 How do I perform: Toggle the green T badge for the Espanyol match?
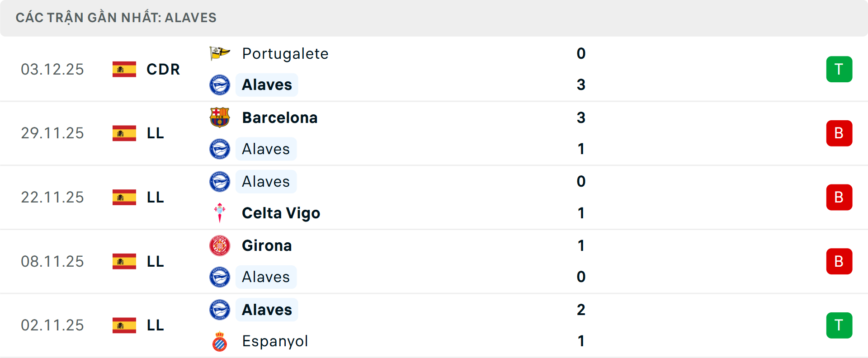pyautogui.click(x=839, y=325)
